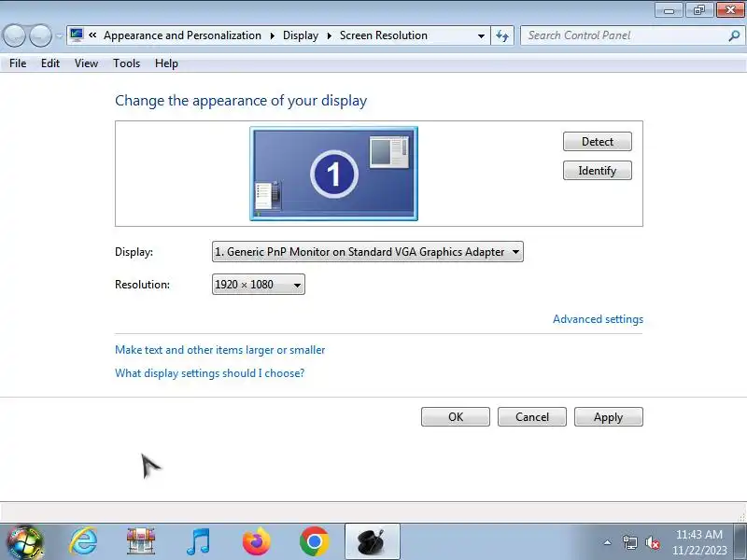
Task: Click the active hat-icon taskbar app
Action: pos(372,542)
